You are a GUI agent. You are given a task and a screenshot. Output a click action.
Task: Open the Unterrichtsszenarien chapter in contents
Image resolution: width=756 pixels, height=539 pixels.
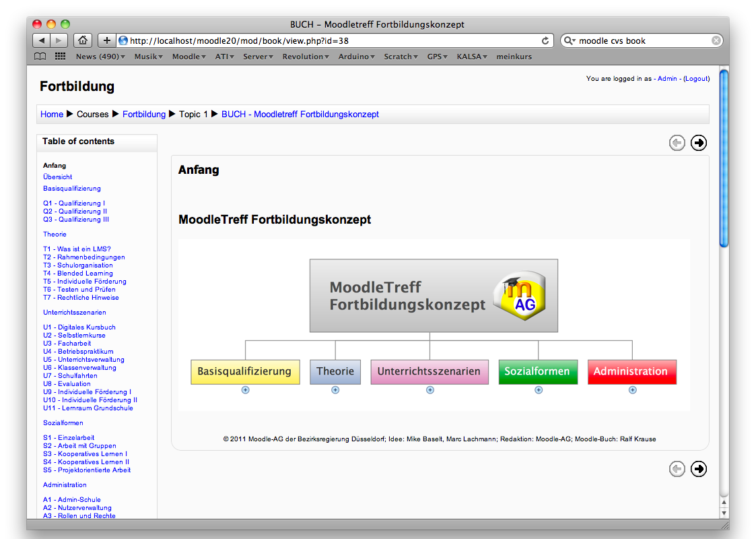coord(74,312)
